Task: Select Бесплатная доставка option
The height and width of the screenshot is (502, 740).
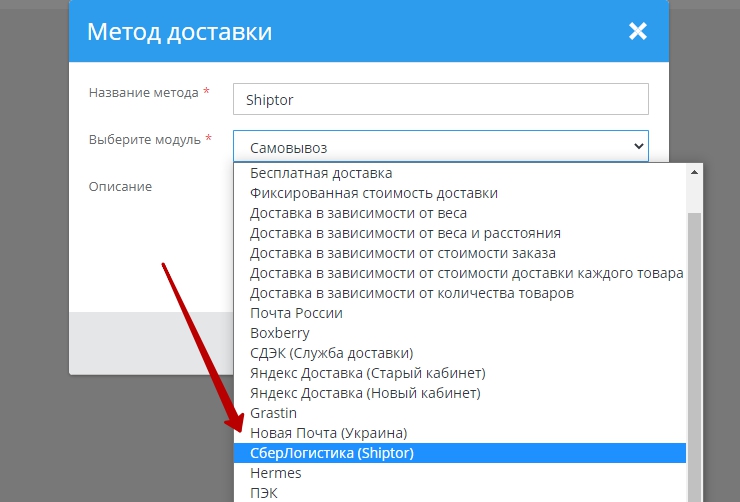Action: 321,173
